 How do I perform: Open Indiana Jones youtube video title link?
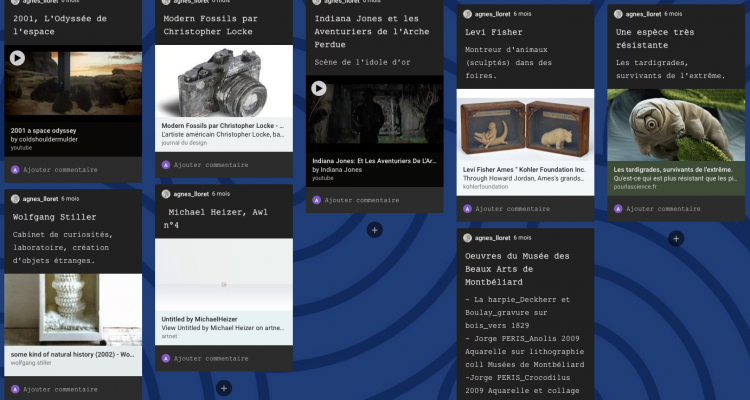coord(375,161)
